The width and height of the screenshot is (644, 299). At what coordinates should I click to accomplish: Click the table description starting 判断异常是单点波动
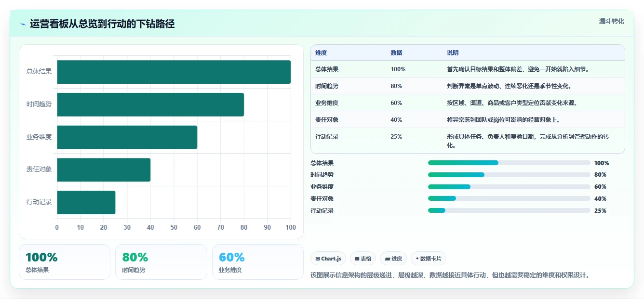click(509, 86)
